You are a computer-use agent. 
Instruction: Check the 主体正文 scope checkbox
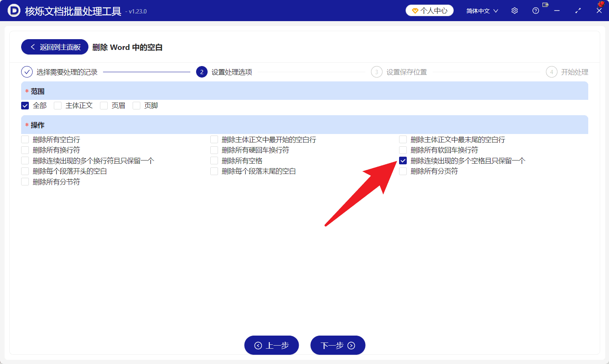coord(58,106)
